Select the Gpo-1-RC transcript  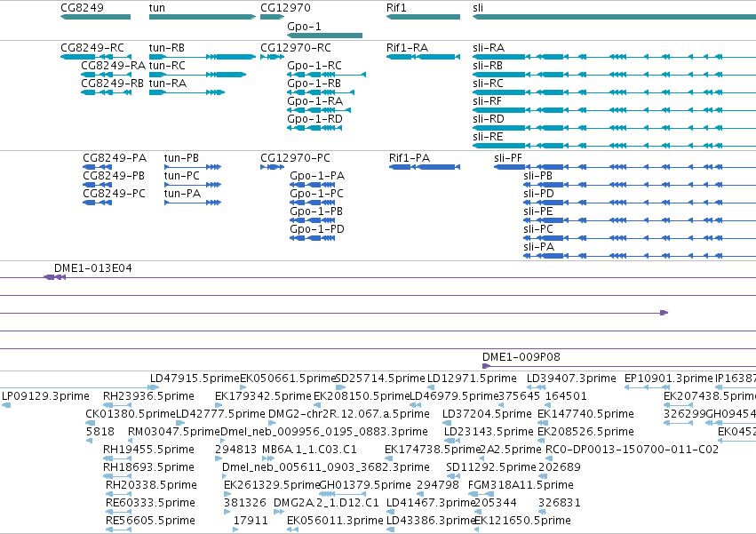(326, 75)
